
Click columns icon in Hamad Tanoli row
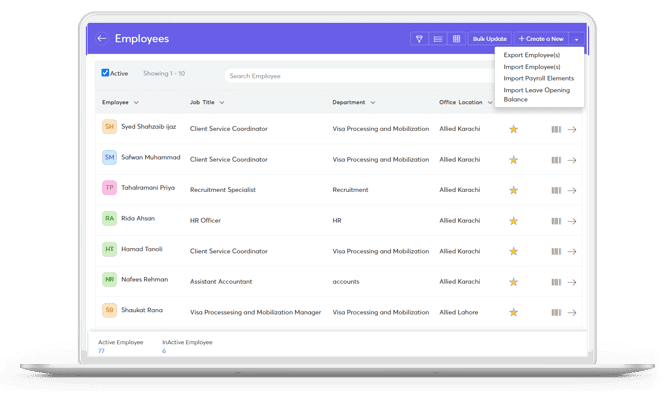pos(556,252)
